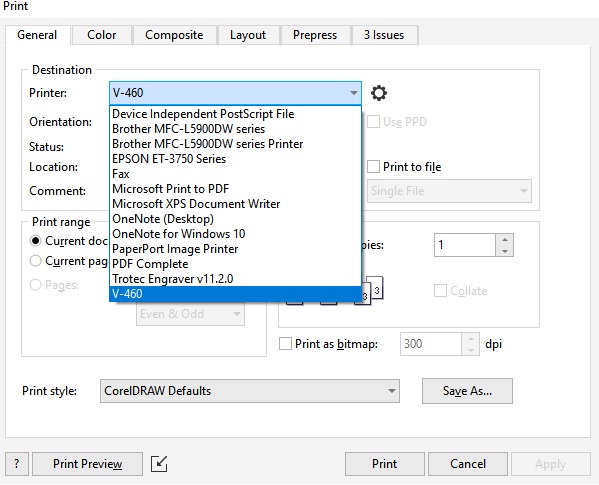Select Device Independent PostScript File printer
Image resolution: width=599 pixels, height=485 pixels.
point(235,114)
